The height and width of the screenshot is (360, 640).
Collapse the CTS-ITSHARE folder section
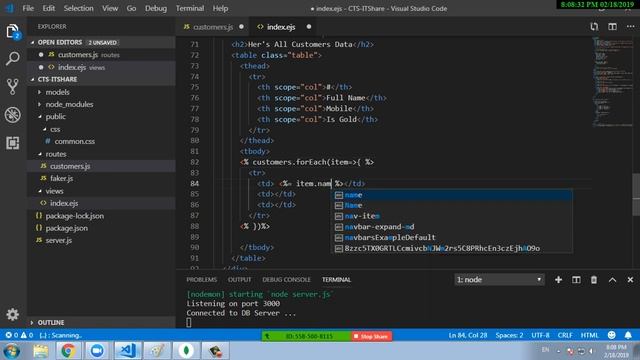tap(102, 79)
